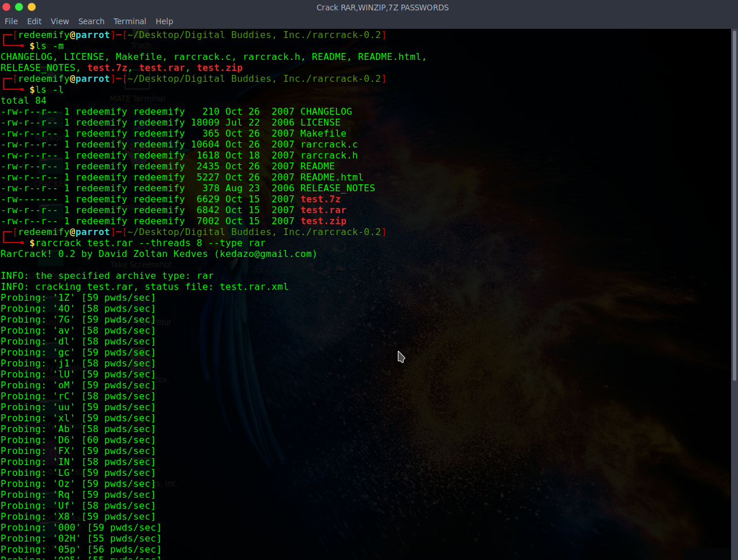Click the kedazo@gmail.com email text

266,254
